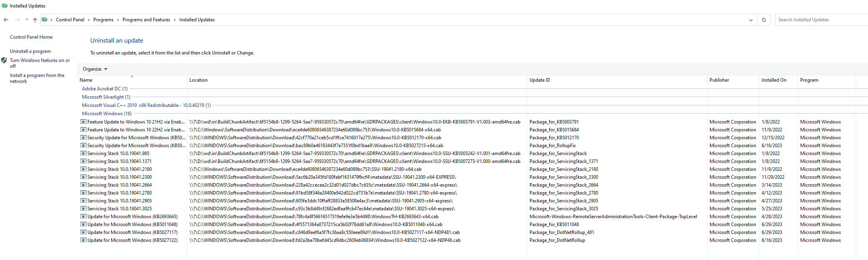Click the SSU-19041.2180-x64.cab location path
The height and width of the screenshot is (260, 868).
[305, 169]
